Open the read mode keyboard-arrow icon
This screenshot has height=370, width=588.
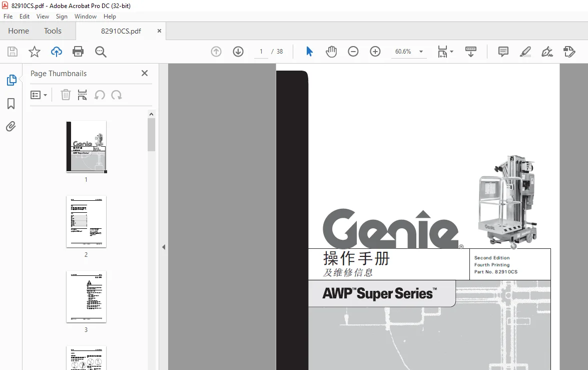470,52
